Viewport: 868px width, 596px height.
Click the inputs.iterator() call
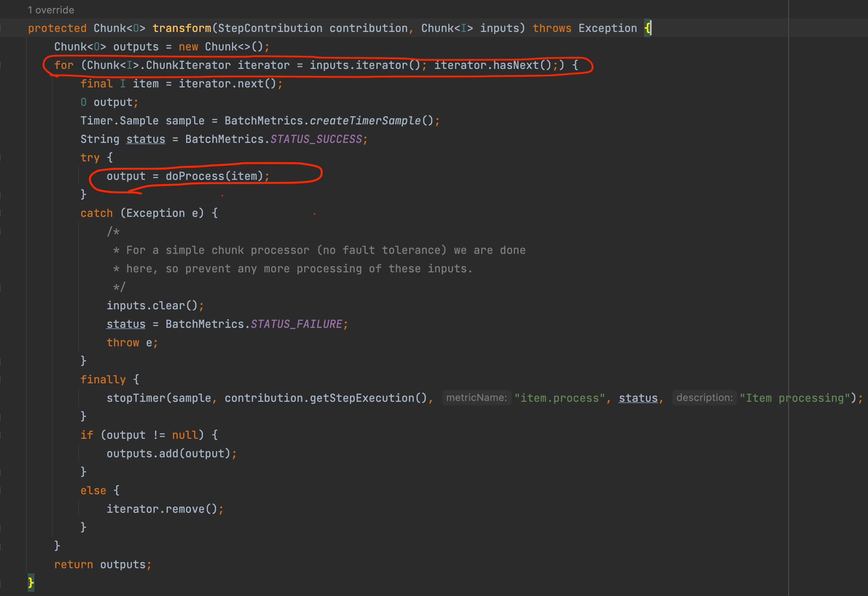click(x=365, y=65)
